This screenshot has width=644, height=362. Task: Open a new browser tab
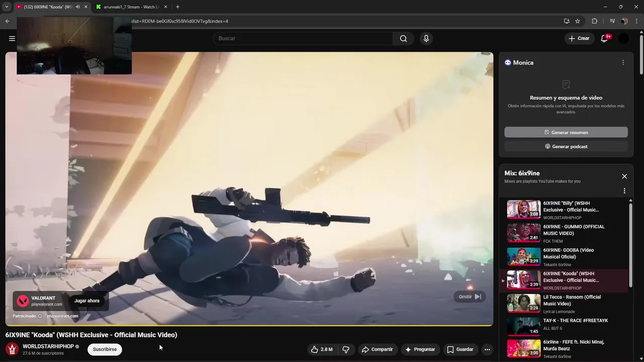[x=178, y=7]
